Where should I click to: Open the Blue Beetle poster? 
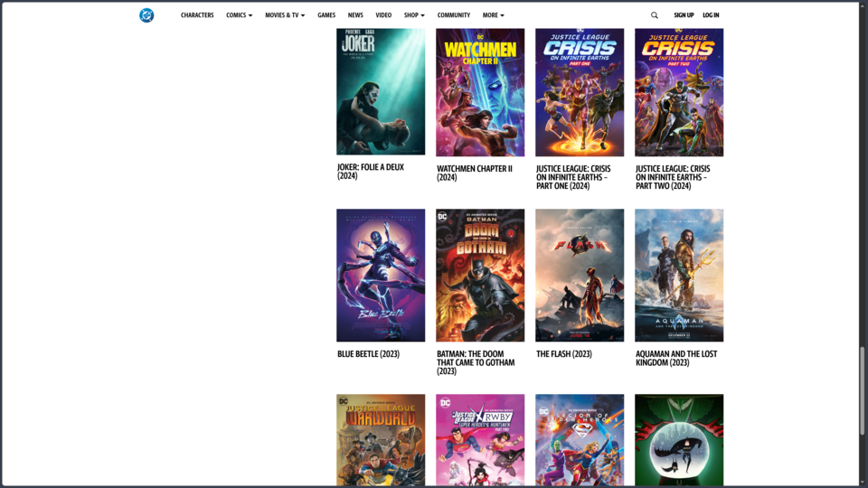click(381, 275)
